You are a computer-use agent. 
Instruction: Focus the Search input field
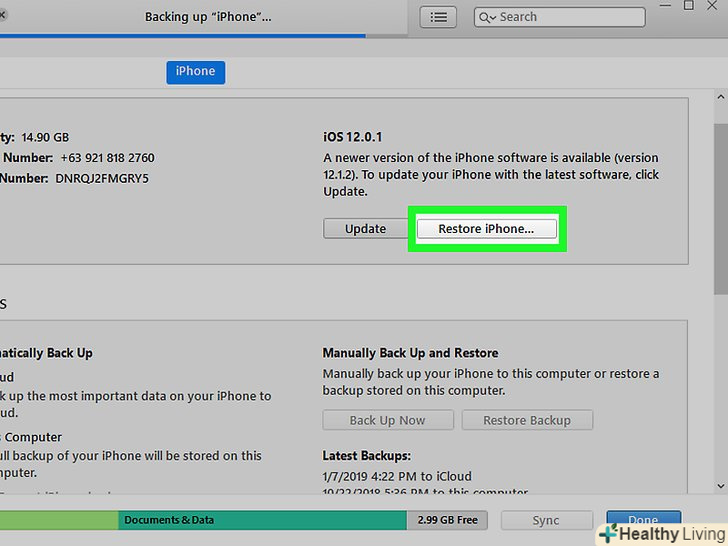pyautogui.click(x=559, y=17)
